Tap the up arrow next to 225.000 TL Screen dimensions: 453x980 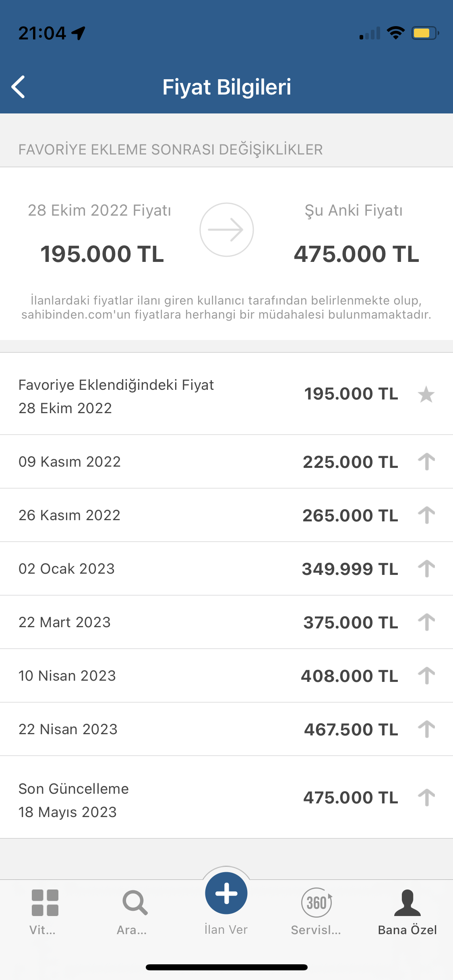(426, 461)
